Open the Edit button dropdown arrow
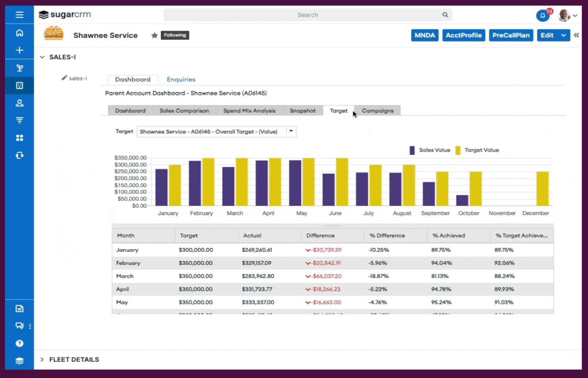The height and width of the screenshot is (378, 588). pos(564,35)
